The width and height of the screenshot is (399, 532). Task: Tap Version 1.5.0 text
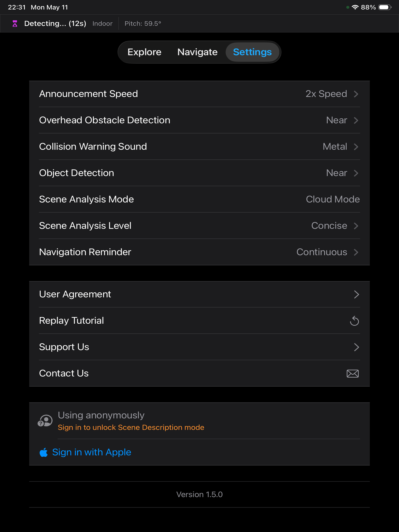pyautogui.click(x=199, y=494)
